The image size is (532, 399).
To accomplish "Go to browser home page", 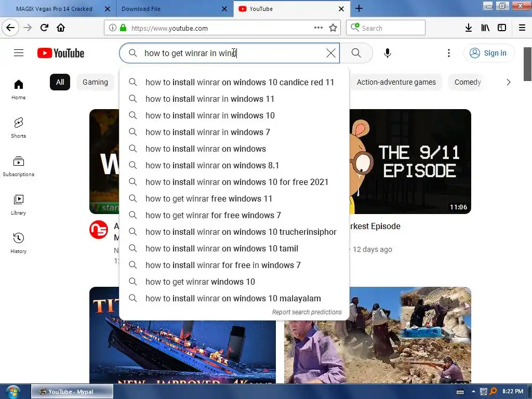I will pyautogui.click(x=61, y=28).
